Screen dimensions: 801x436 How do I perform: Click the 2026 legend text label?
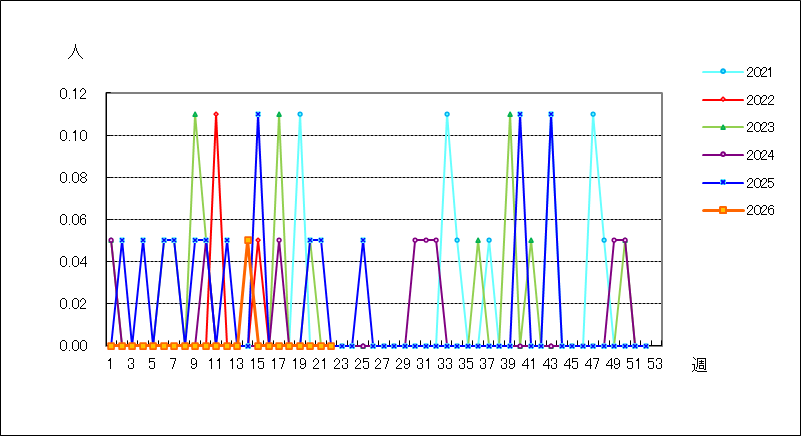[760, 210]
